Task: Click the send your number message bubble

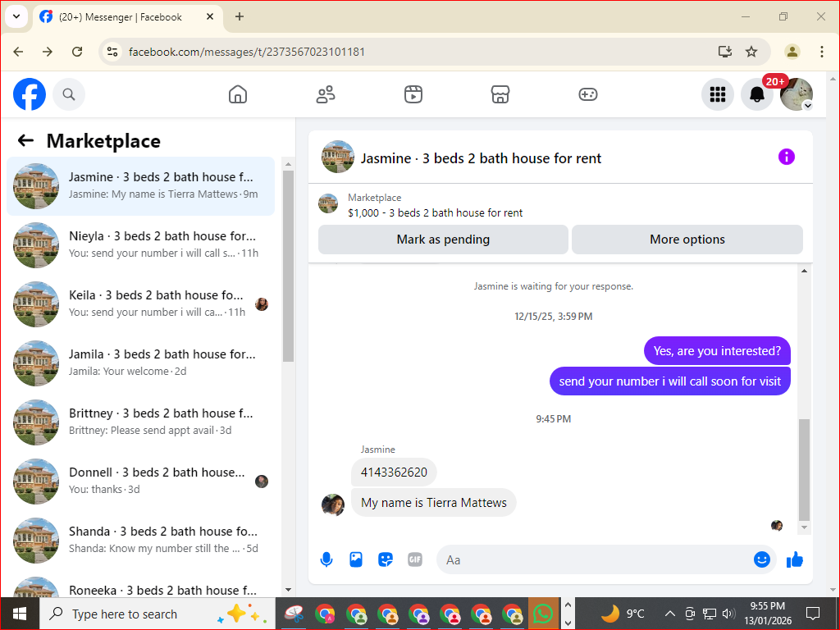Action: tap(669, 381)
